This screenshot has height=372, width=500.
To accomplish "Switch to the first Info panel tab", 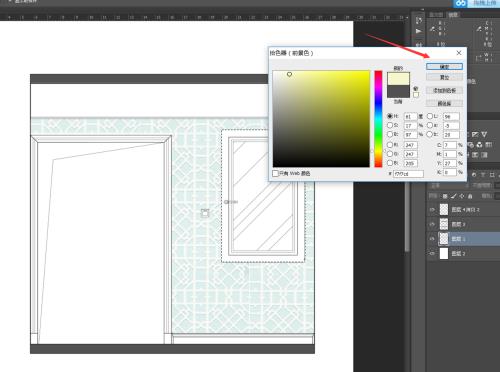I will tap(436, 15).
